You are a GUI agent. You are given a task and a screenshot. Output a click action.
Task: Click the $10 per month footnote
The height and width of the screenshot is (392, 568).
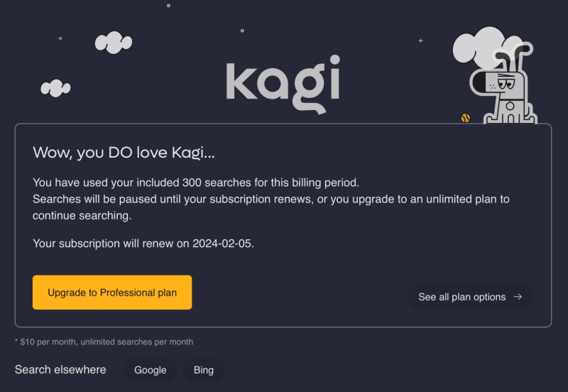104,342
